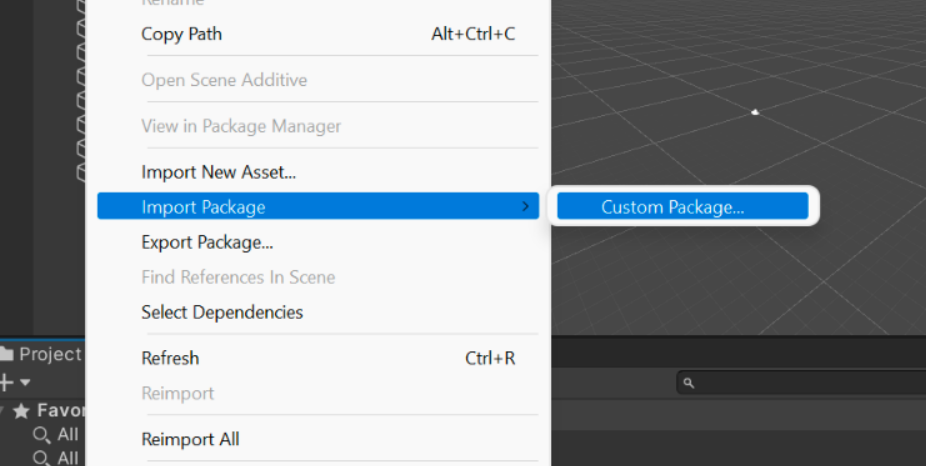Choose Custom Package... from submenu
The width and height of the screenshot is (926, 466).
(672, 207)
